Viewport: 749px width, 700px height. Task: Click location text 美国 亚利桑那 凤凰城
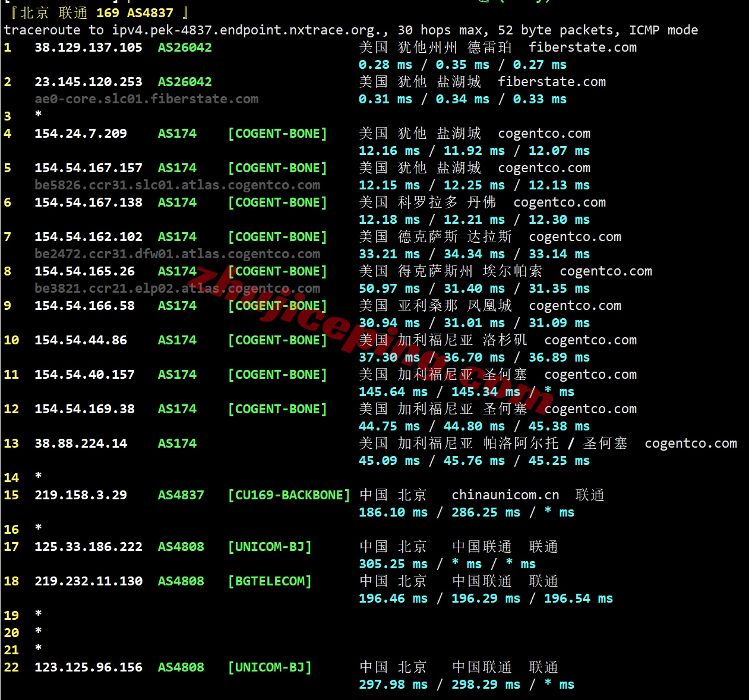(x=435, y=306)
